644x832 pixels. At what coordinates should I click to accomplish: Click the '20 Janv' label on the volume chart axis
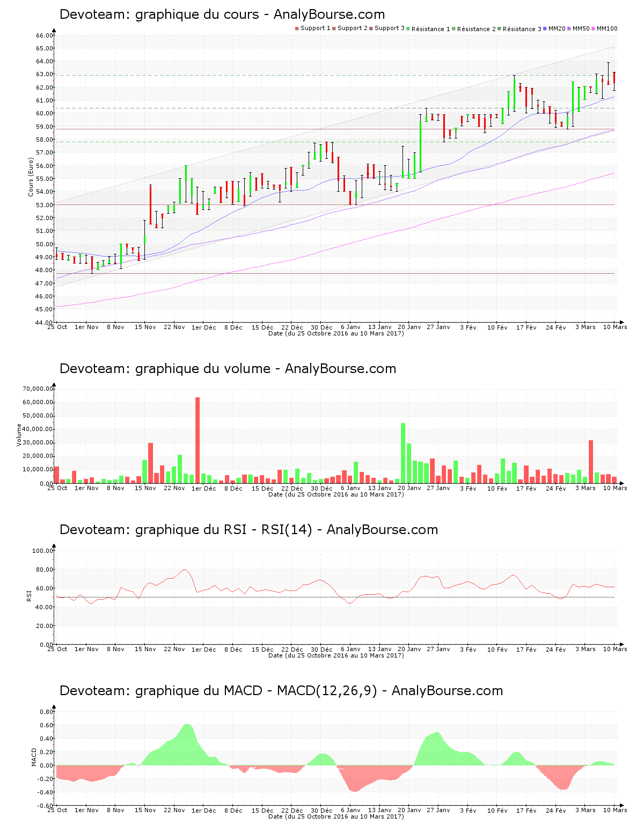click(409, 488)
